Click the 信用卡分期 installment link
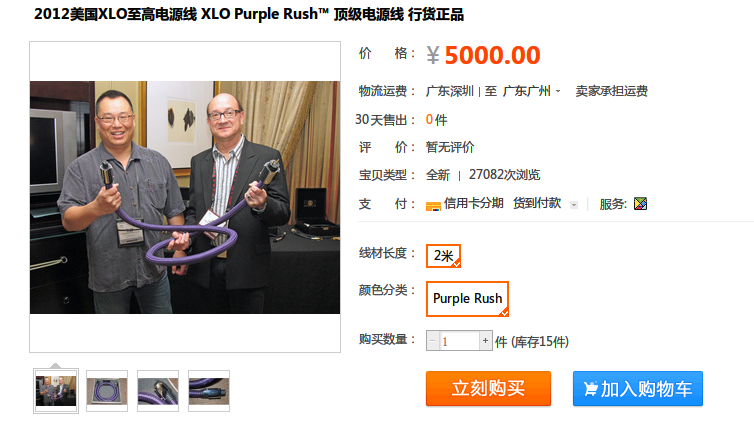The image size is (754, 423). pos(473,204)
